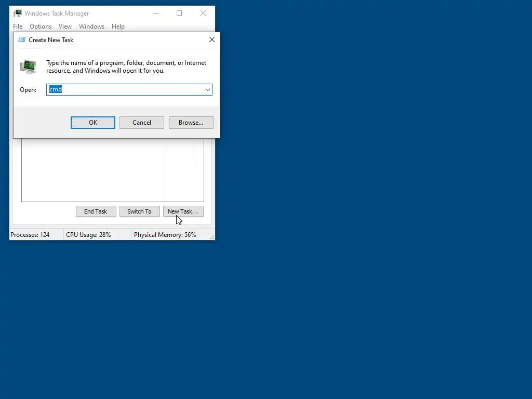
Task: Click the Windows Task Manager title text
Action: [57, 14]
